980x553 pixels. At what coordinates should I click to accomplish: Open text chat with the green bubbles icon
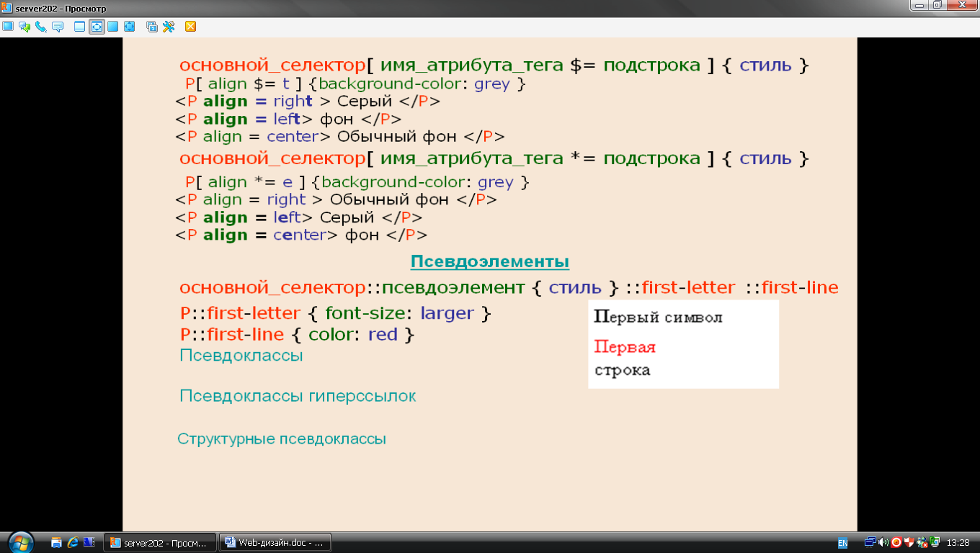coord(24,27)
